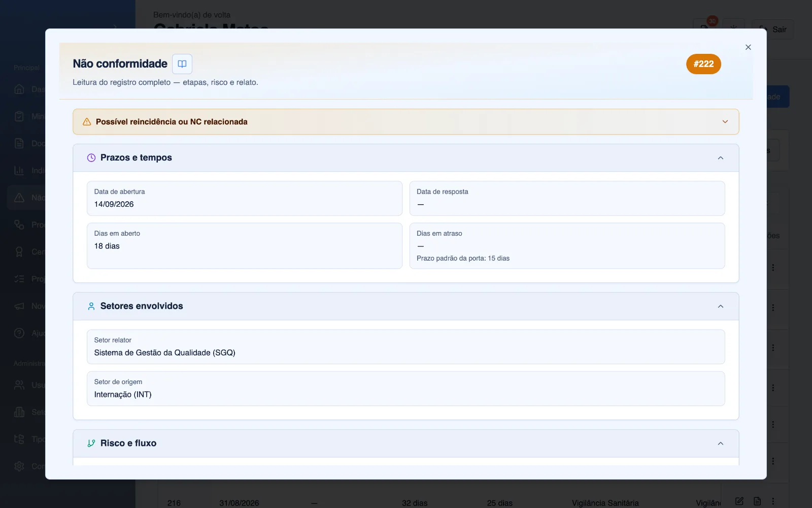Click the Data de resposta field
The width and height of the screenshot is (812, 508).
click(567, 199)
